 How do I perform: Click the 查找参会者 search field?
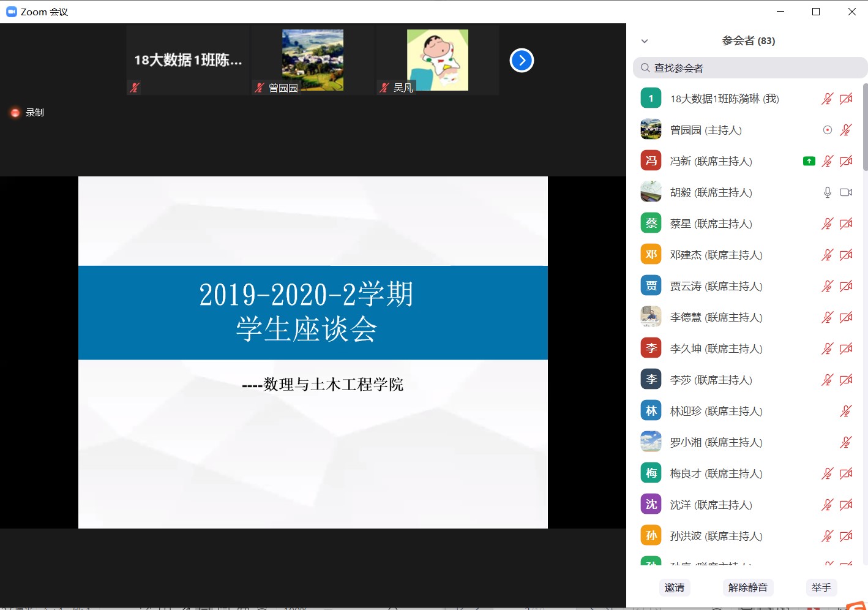pos(750,68)
